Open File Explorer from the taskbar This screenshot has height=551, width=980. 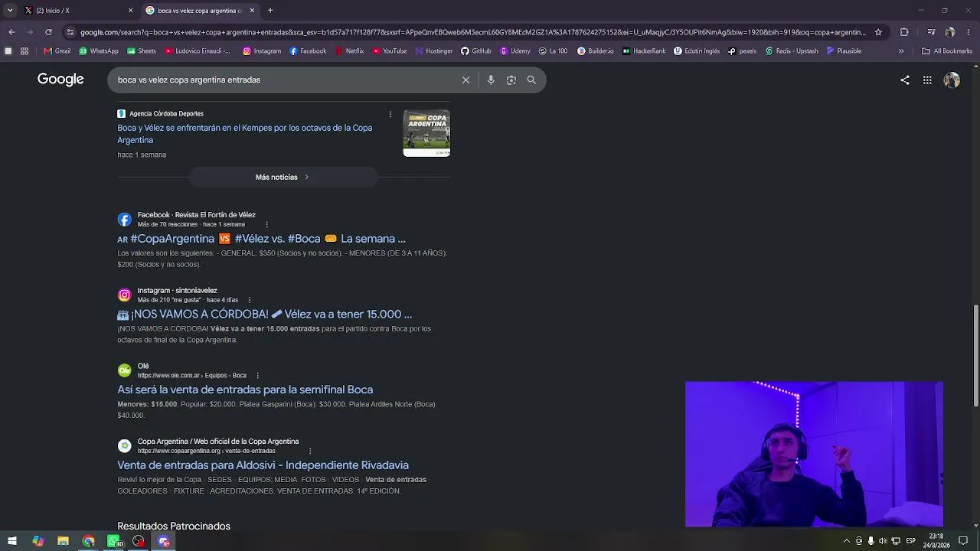(63, 541)
